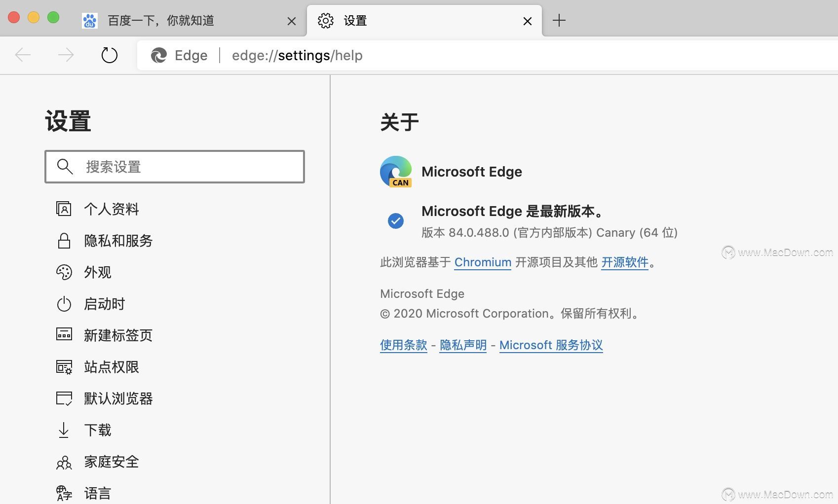Click the 关于 heading
The width and height of the screenshot is (838, 504).
tap(400, 122)
